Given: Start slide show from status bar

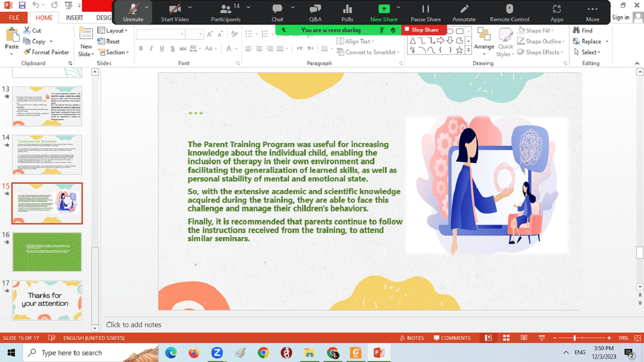Looking at the screenshot, I should click(541, 338).
